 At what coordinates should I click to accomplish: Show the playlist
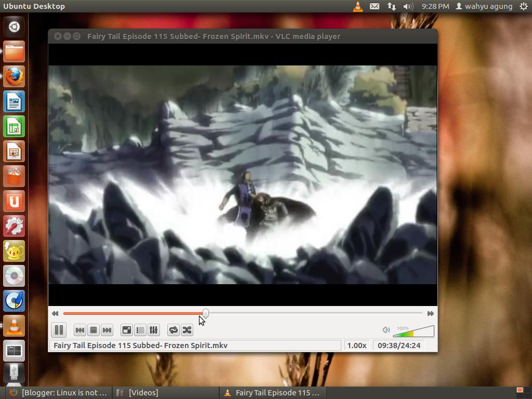pos(140,330)
